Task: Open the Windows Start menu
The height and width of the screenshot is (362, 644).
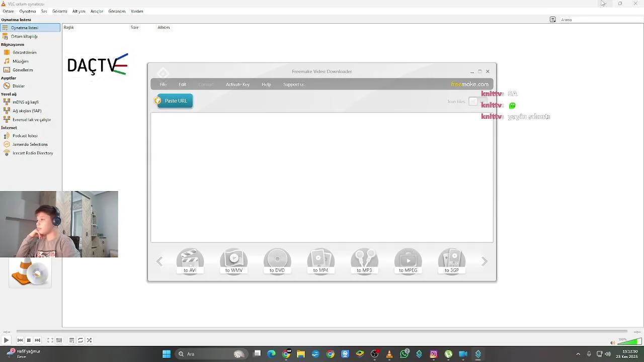Action: pyautogui.click(x=167, y=354)
